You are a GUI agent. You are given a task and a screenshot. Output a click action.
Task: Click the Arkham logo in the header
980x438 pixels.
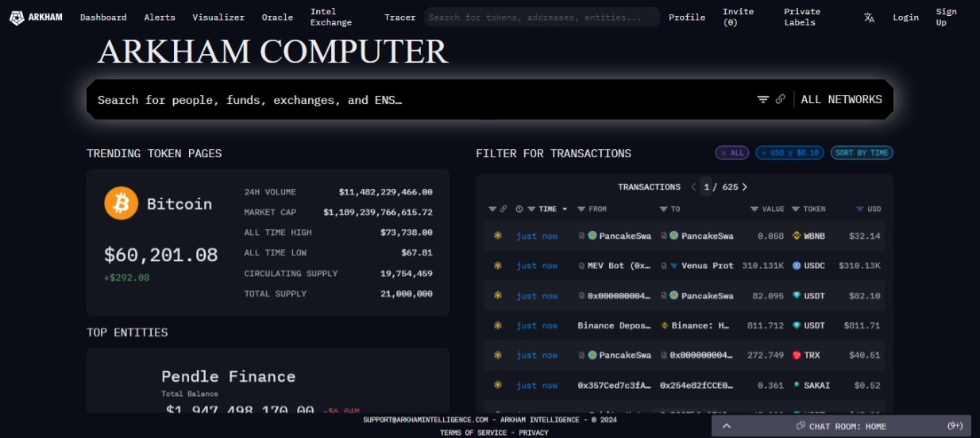point(36,17)
